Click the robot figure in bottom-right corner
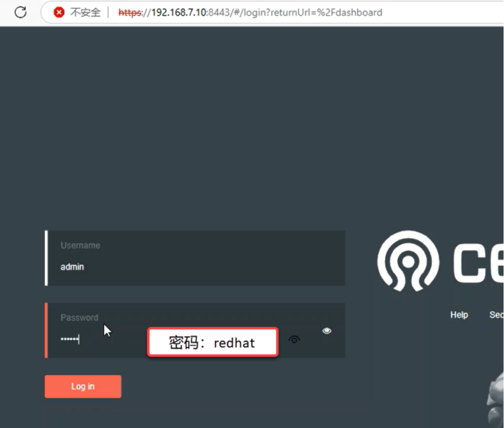Viewport: 504px width, 428px height. click(x=495, y=399)
